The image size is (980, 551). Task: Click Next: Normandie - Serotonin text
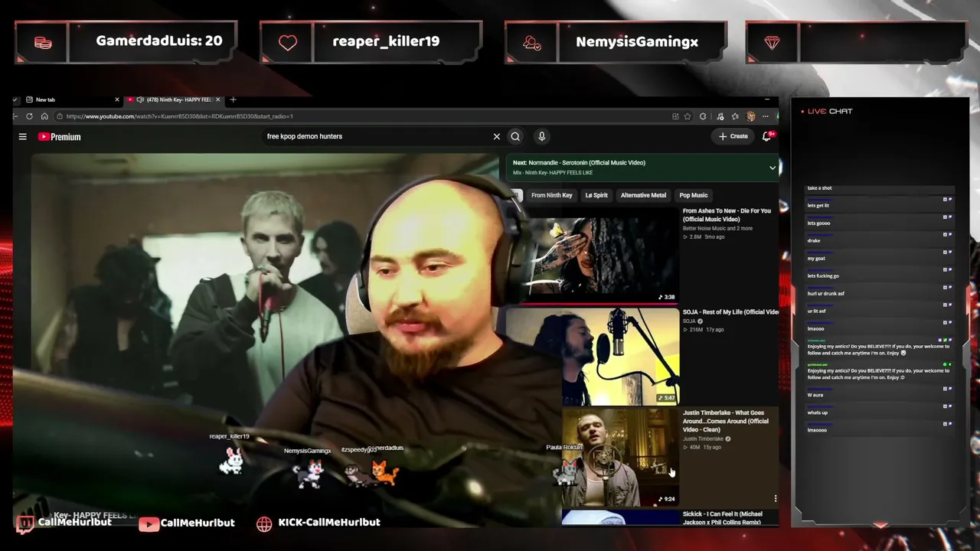pos(579,162)
